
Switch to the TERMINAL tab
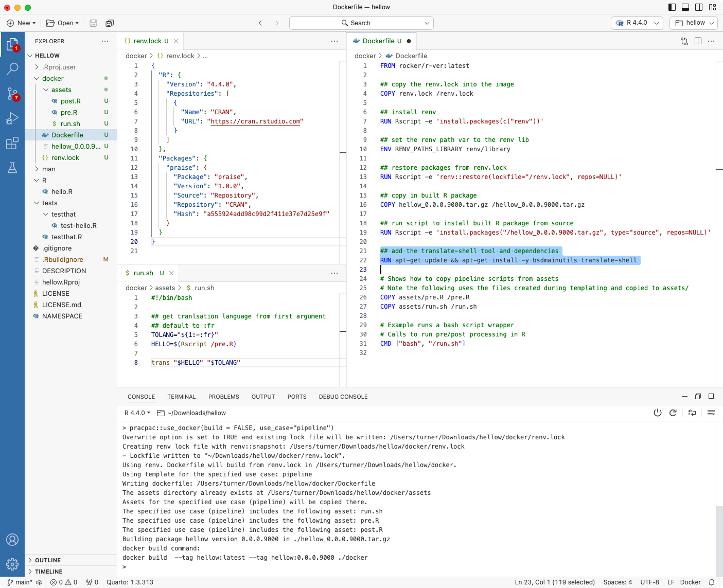(182, 397)
